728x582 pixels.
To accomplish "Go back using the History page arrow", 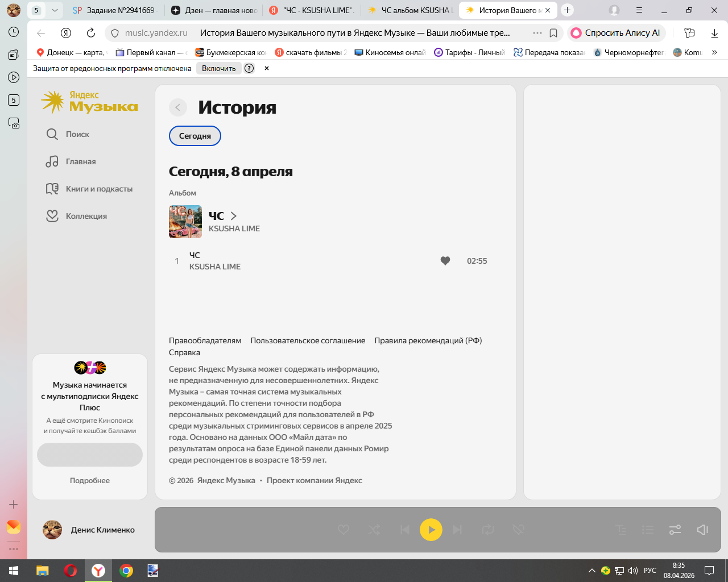I will tap(178, 107).
